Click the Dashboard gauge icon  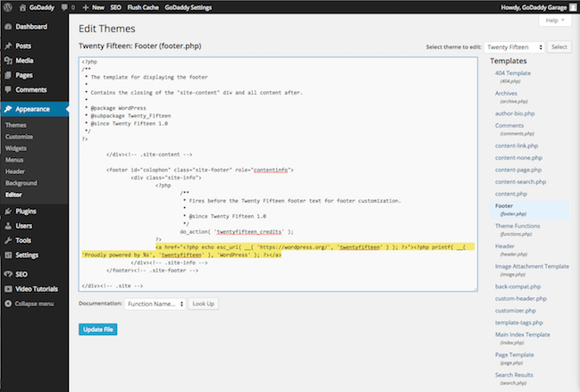(8, 27)
